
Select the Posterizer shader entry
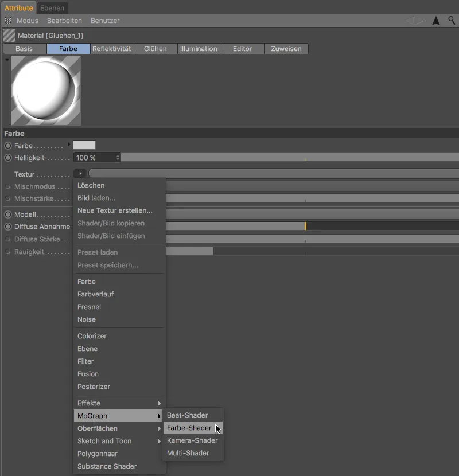coord(119,387)
